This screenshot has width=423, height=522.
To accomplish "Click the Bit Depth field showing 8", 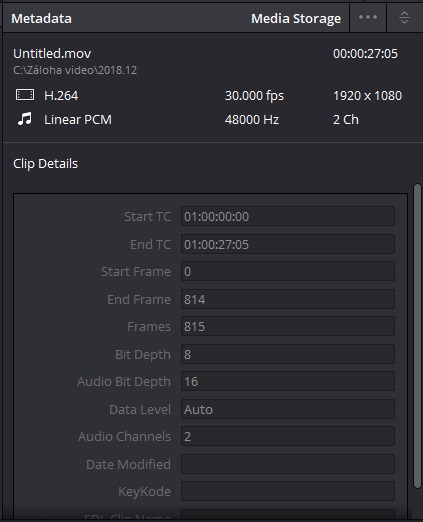I will point(288,354).
